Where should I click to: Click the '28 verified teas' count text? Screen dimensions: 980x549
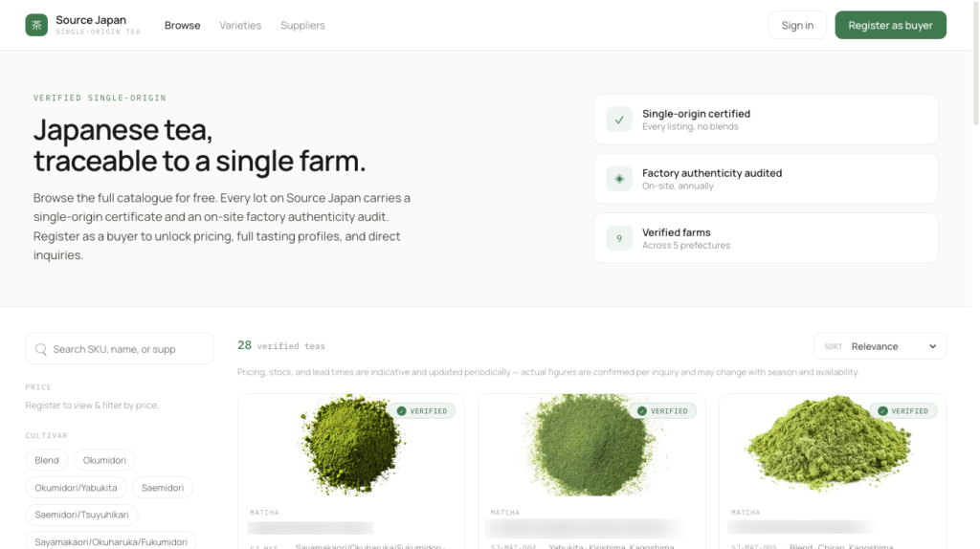281,345
